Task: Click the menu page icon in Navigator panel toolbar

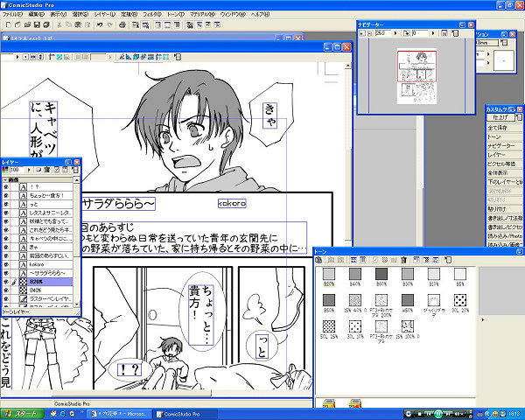Action: click(454, 33)
